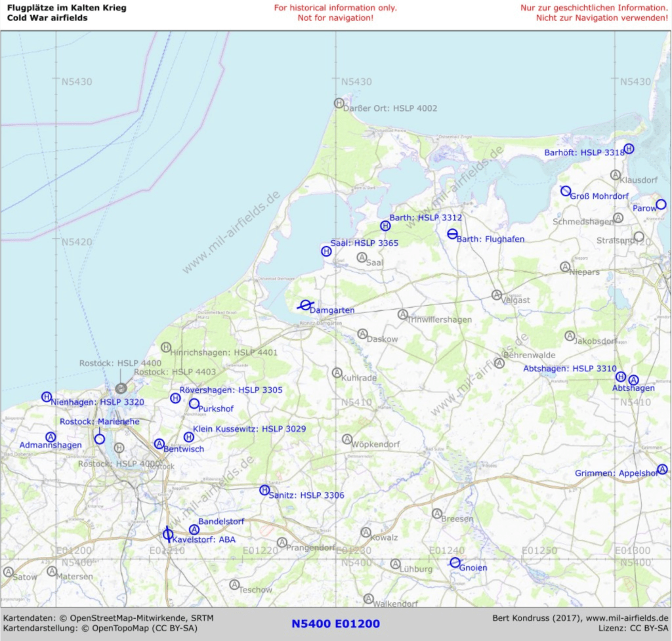Click the N5400 E01200 map sheet title
This screenshot has width=672, height=641.
tap(335, 624)
